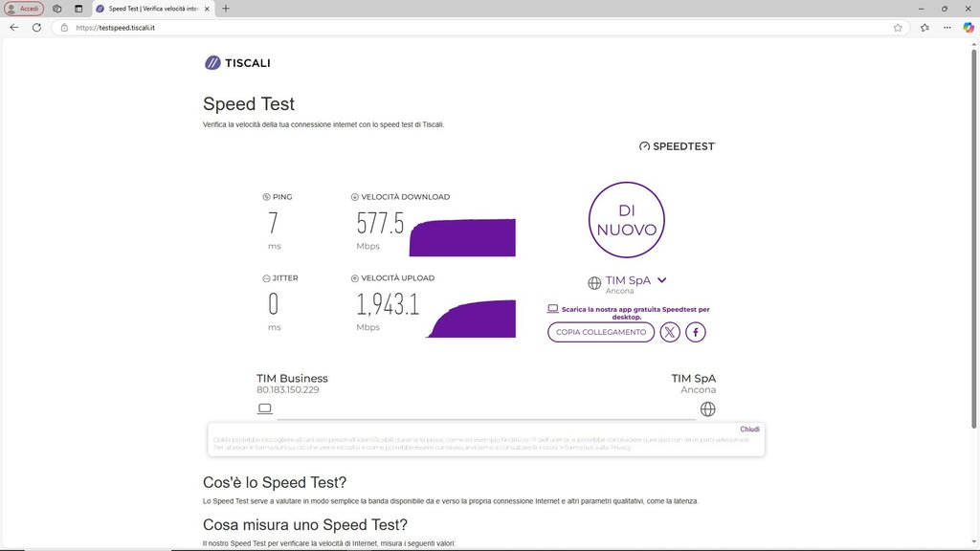Open a new browser tab
Viewport: 980px width, 551px height.
(x=226, y=9)
